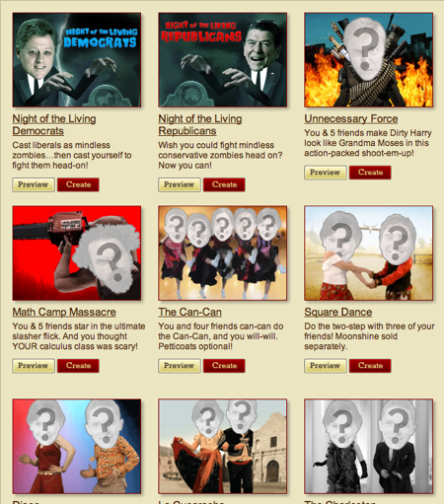Open the black-and-white Charleston thumbnail

tap(369, 447)
